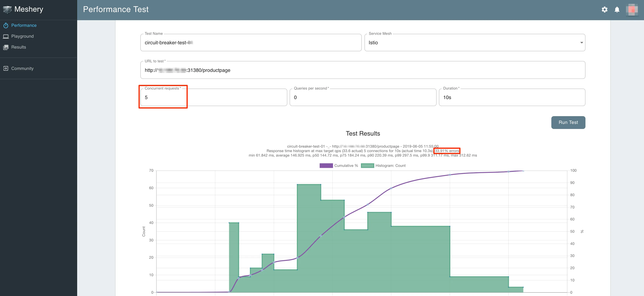The image size is (644, 296).
Task: Toggle Cumulative % legend series
Action: coord(346,165)
